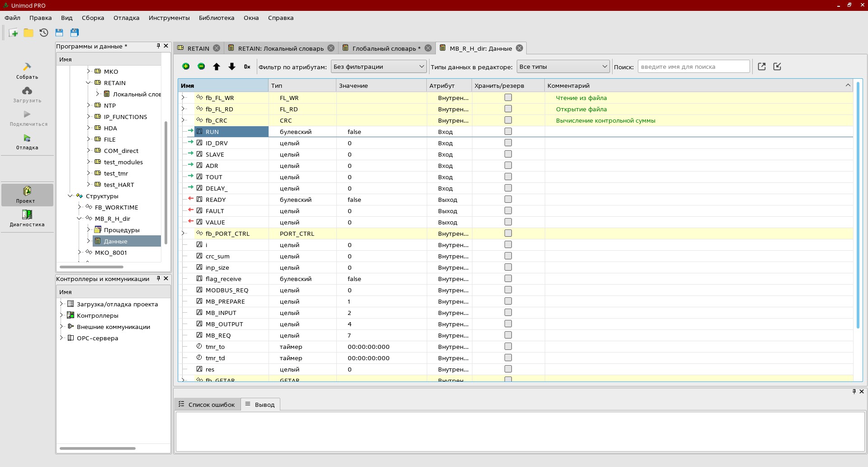This screenshot has width=868, height=467.
Task: Sort by Комментарий column header
Action: click(x=699, y=86)
